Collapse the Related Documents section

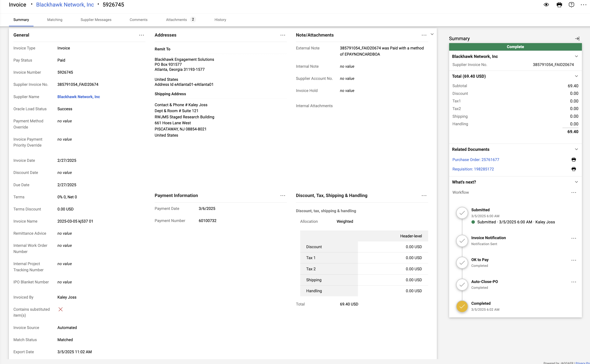pos(576,149)
